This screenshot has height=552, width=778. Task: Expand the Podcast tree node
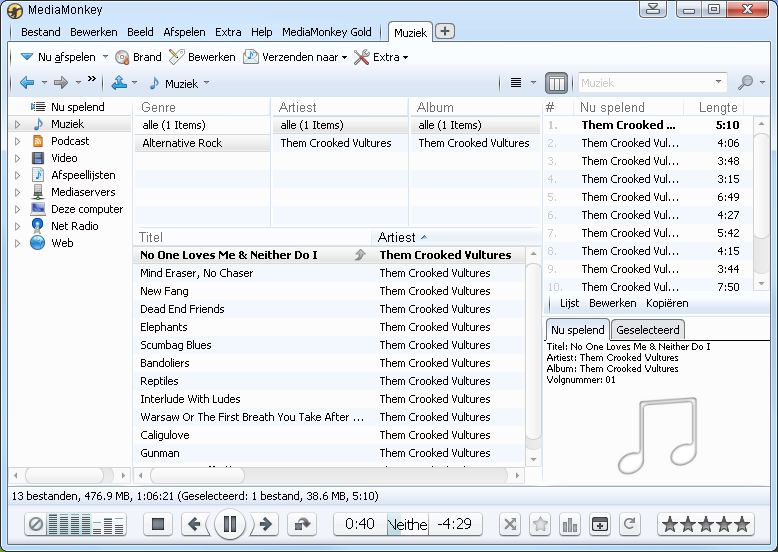[17, 142]
